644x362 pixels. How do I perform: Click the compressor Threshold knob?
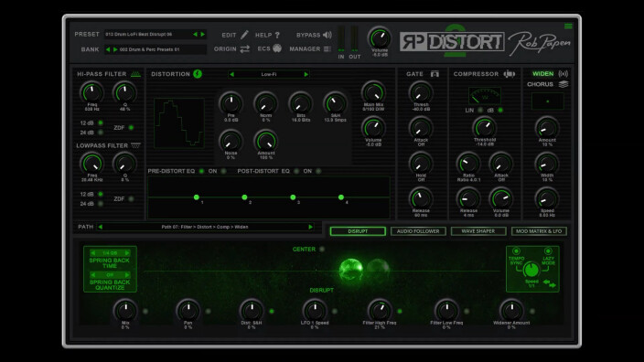[485, 128]
